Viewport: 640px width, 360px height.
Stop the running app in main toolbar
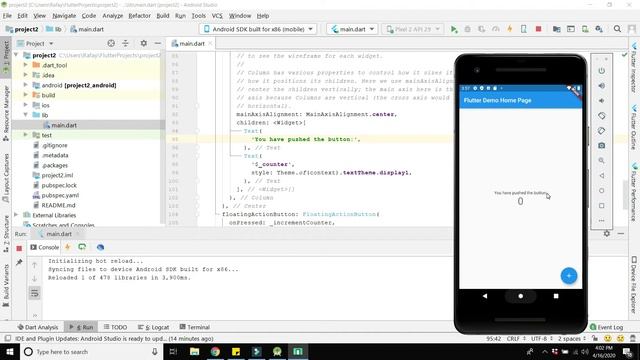pos(538,29)
